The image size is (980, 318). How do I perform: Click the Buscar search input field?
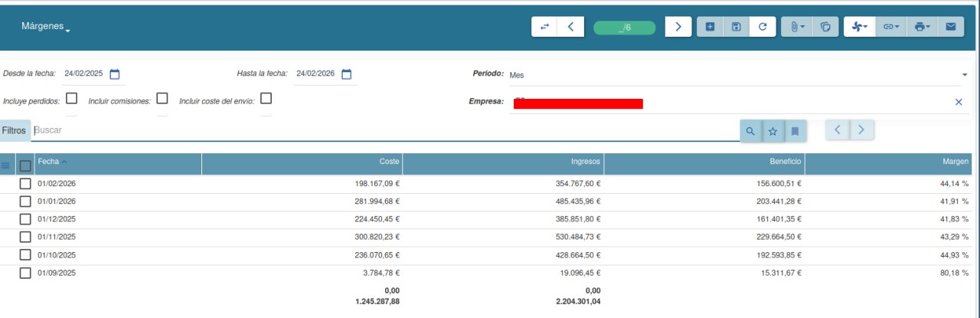tap(383, 131)
